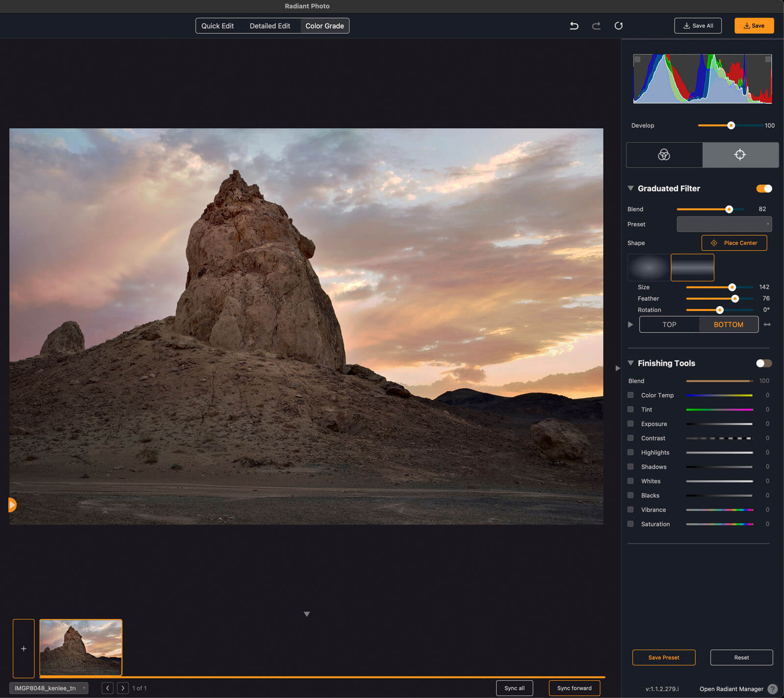Click the redo arrow icon
The height and width of the screenshot is (698, 784).
coord(596,26)
